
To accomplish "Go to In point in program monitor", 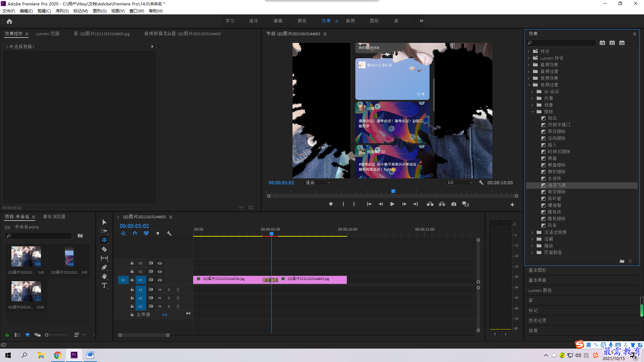I will 369,204.
